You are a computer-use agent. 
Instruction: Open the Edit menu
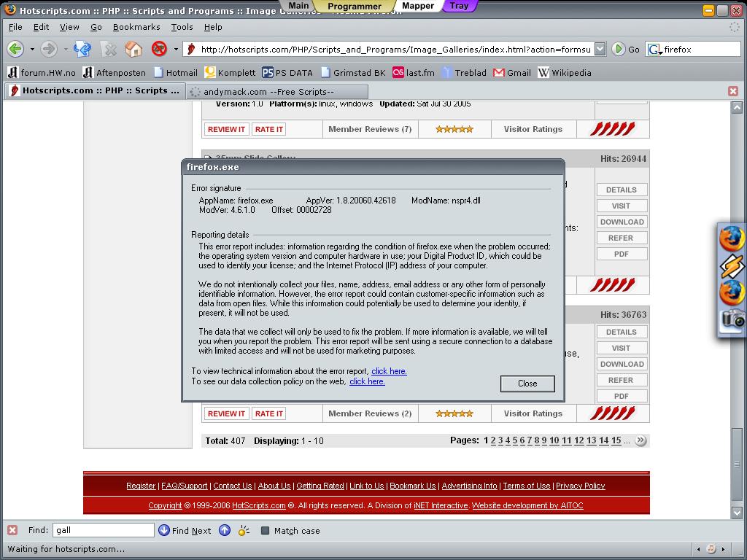[41, 27]
